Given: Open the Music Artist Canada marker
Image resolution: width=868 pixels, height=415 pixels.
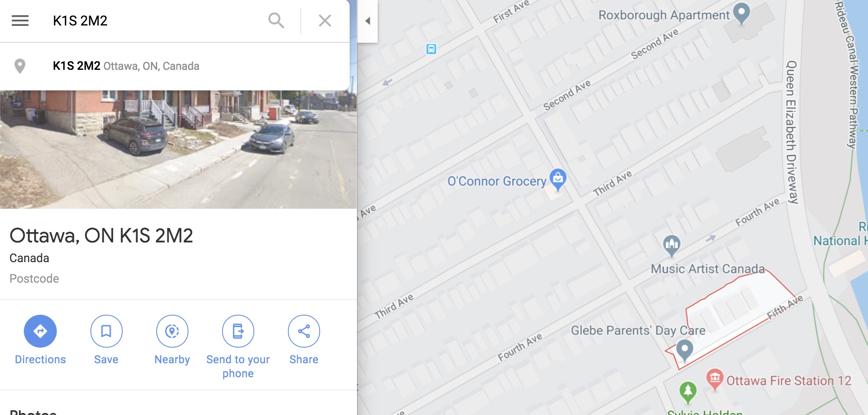Looking at the screenshot, I should [x=671, y=245].
